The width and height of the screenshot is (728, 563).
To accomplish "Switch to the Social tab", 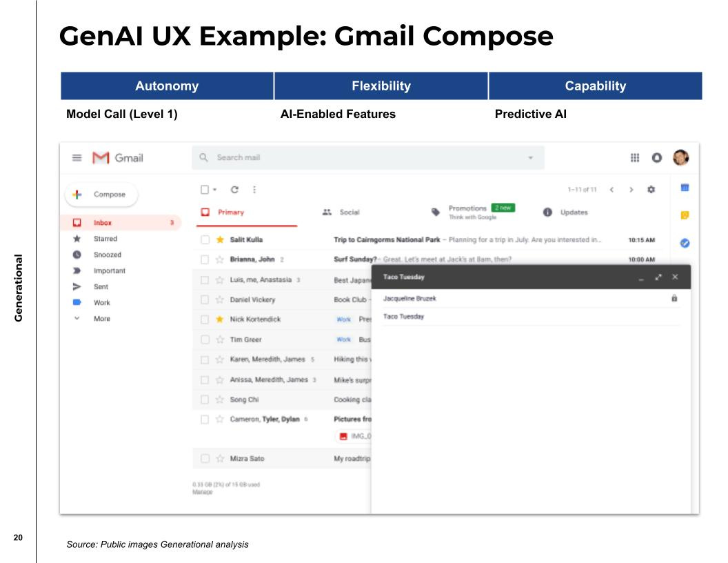I will point(341,213).
